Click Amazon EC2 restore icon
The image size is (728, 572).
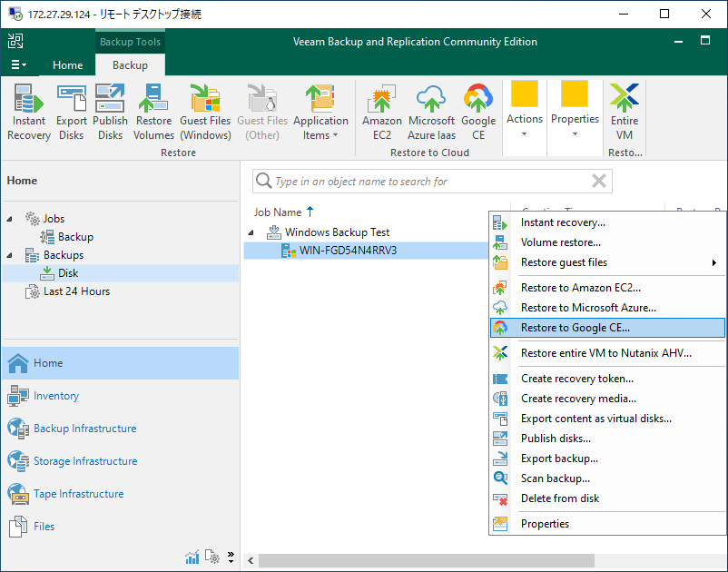coord(381,112)
